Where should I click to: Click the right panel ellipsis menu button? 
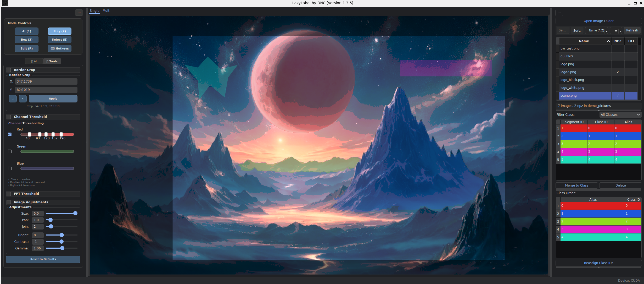coord(559,13)
